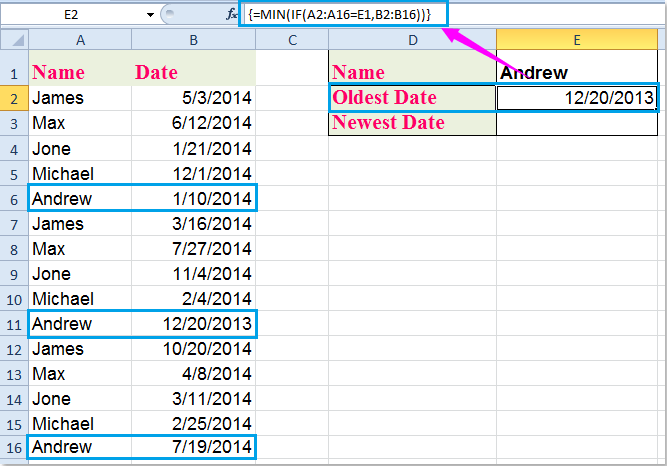Click the Name Box showing E2
This screenshot has width=667, height=466.
pos(72,15)
